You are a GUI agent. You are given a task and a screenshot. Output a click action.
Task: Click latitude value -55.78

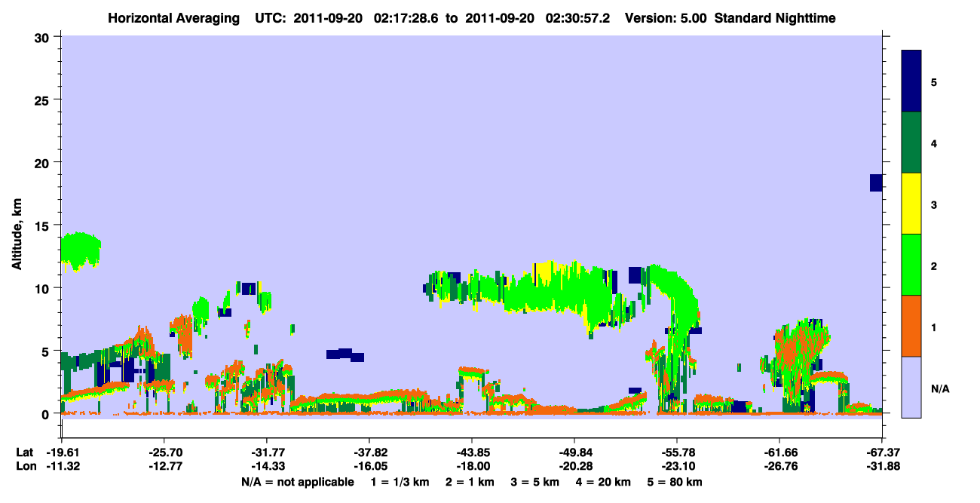click(x=677, y=452)
